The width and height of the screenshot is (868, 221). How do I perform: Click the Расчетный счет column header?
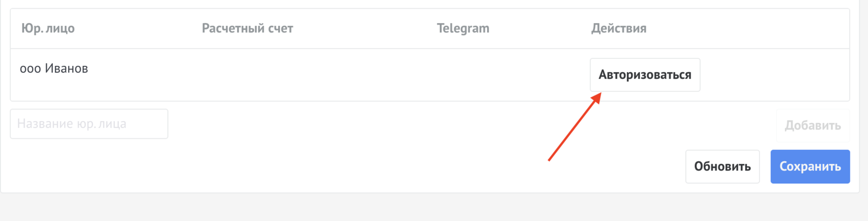coord(247,28)
